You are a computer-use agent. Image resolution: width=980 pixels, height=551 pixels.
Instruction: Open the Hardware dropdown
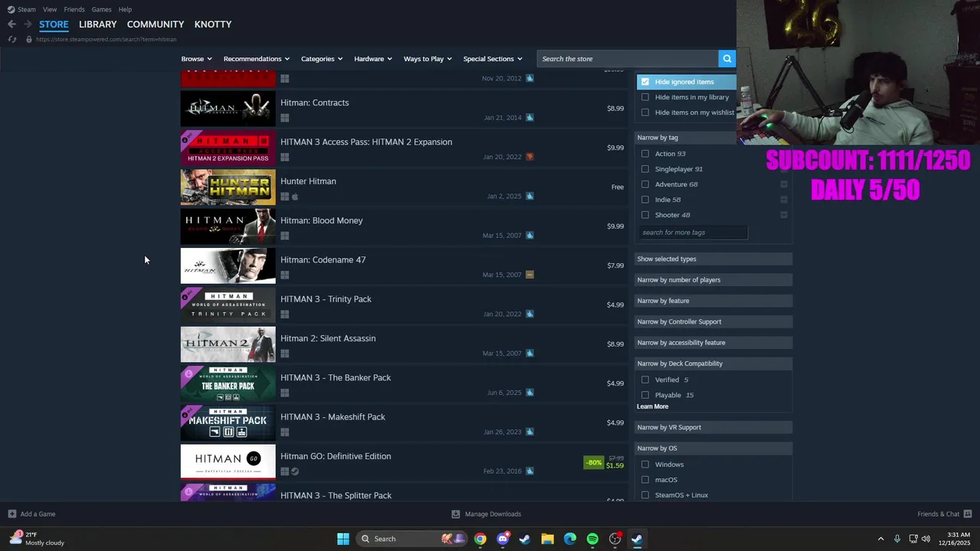pyautogui.click(x=372, y=59)
